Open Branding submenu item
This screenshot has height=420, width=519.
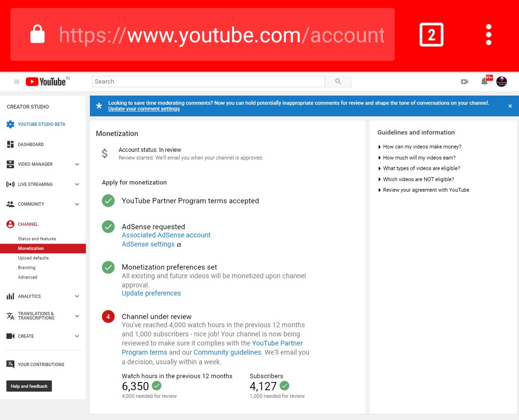[x=26, y=267]
